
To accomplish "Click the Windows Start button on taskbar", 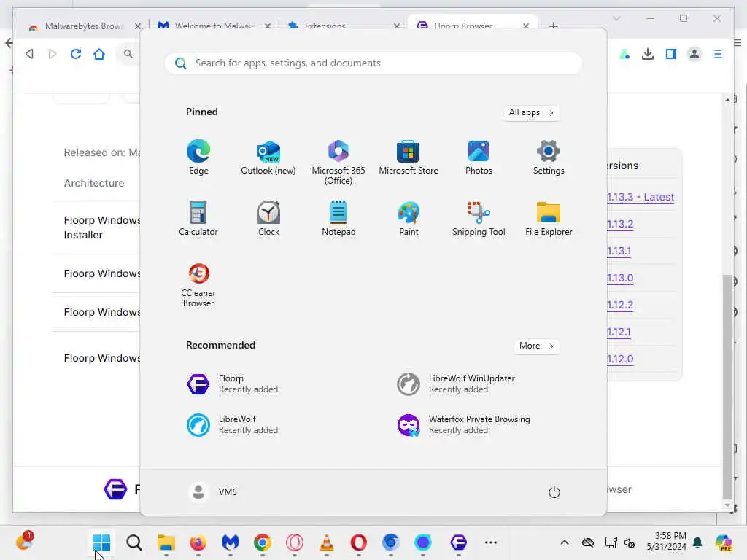I will 101,542.
